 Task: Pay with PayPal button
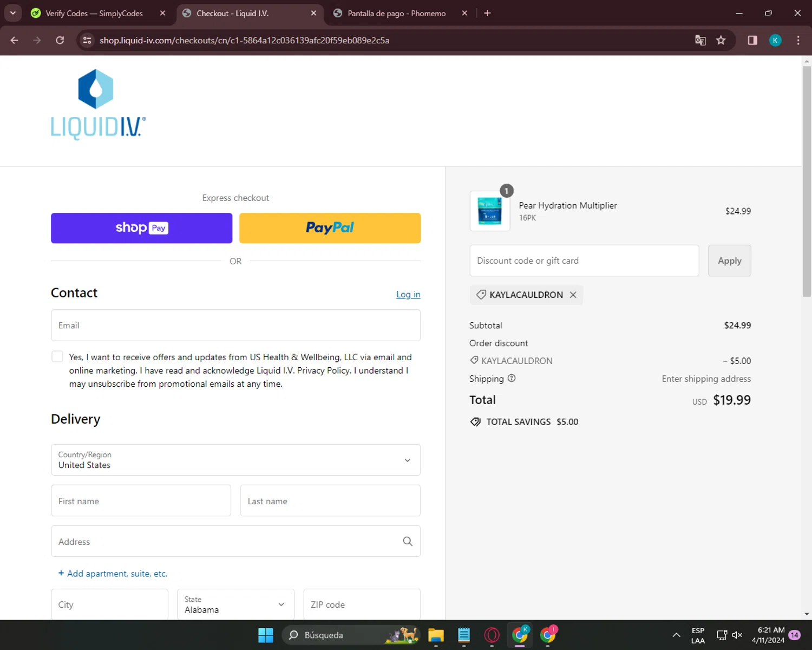330,228
